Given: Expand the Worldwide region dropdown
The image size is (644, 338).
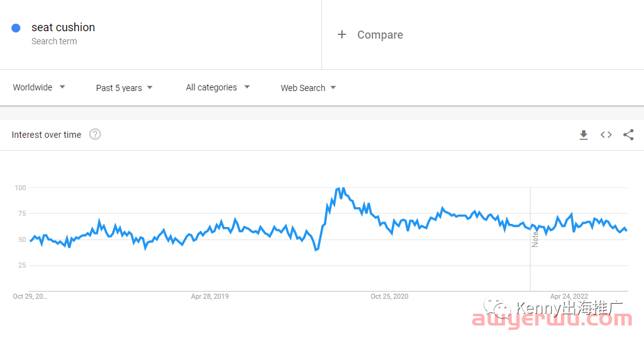Looking at the screenshot, I should [x=39, y=87].
